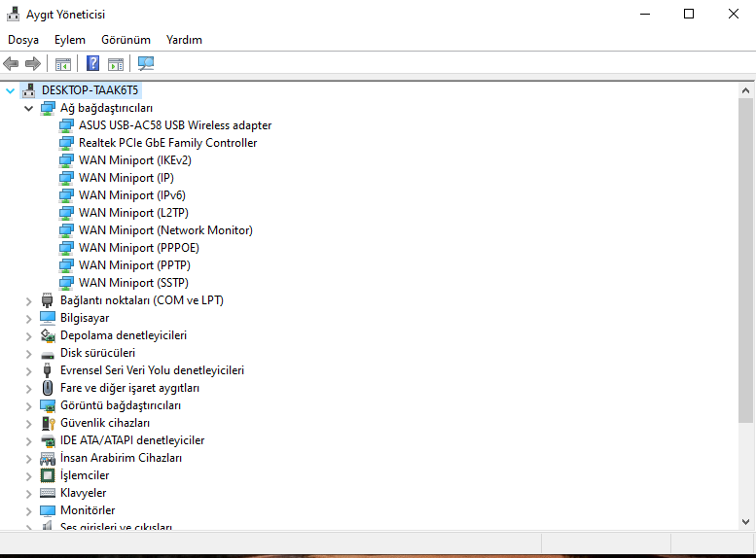Click the ASUS USB-AC58 adapter icon
The image size is (756, 558).
tap(66, 125)
